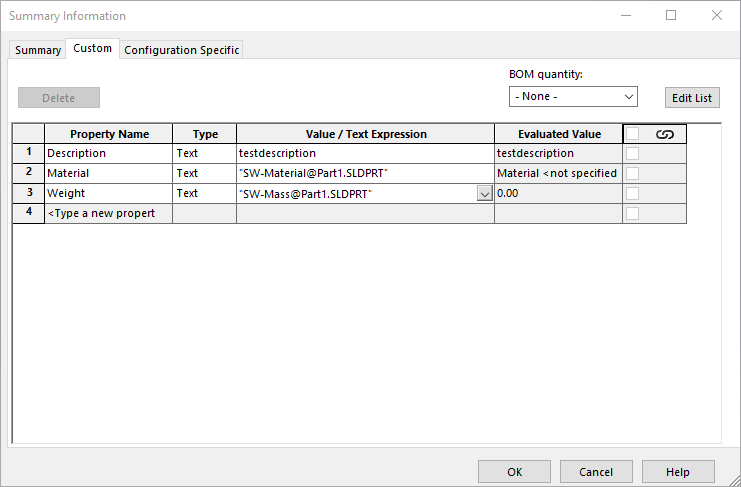Switch to the Summary tab
Screen dimensions: 741x487
(x=38, y=50)
